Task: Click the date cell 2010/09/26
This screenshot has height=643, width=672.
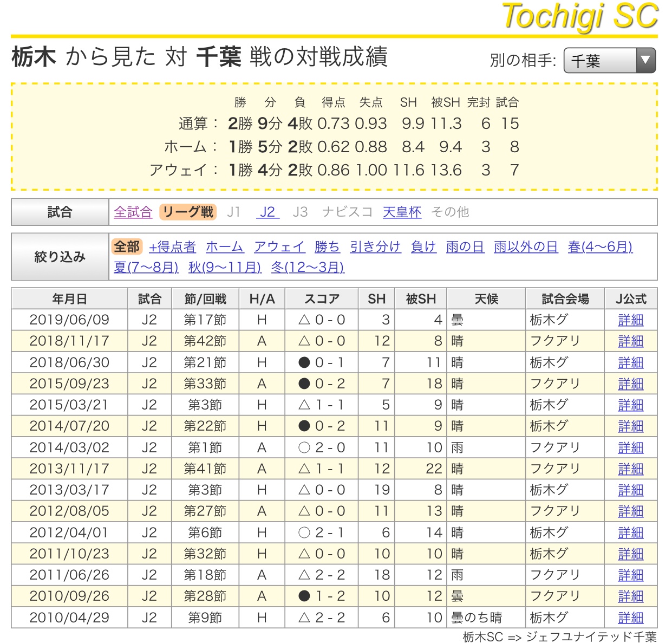Action: pos(69,596)
